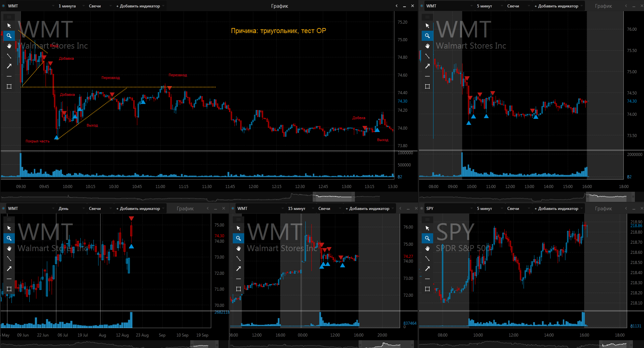This screenshot has width=644, height=348.
Task: Open the День timeframe dropdown
Action: (x=71, y=208)
